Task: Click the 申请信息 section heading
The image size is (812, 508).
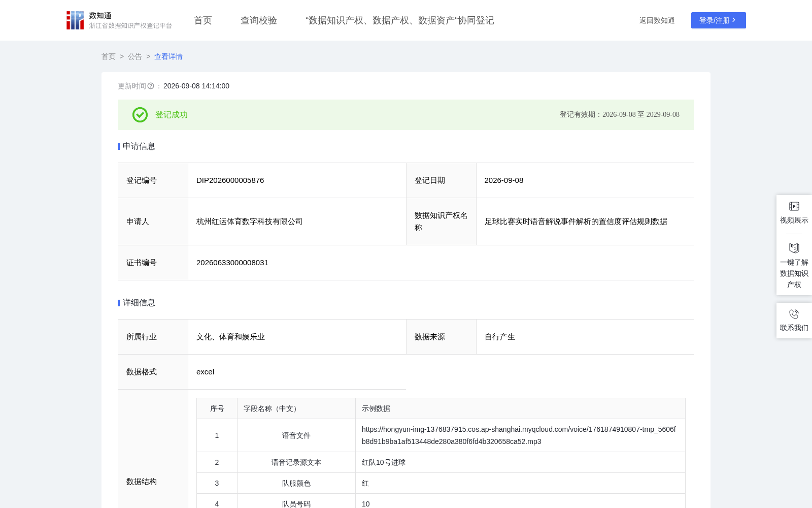Action: tap(139, 146)
